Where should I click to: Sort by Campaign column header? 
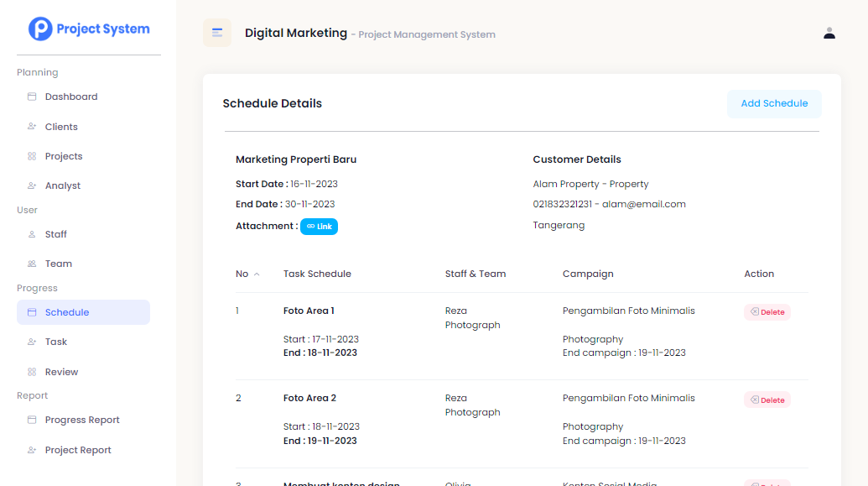point(588,274)
